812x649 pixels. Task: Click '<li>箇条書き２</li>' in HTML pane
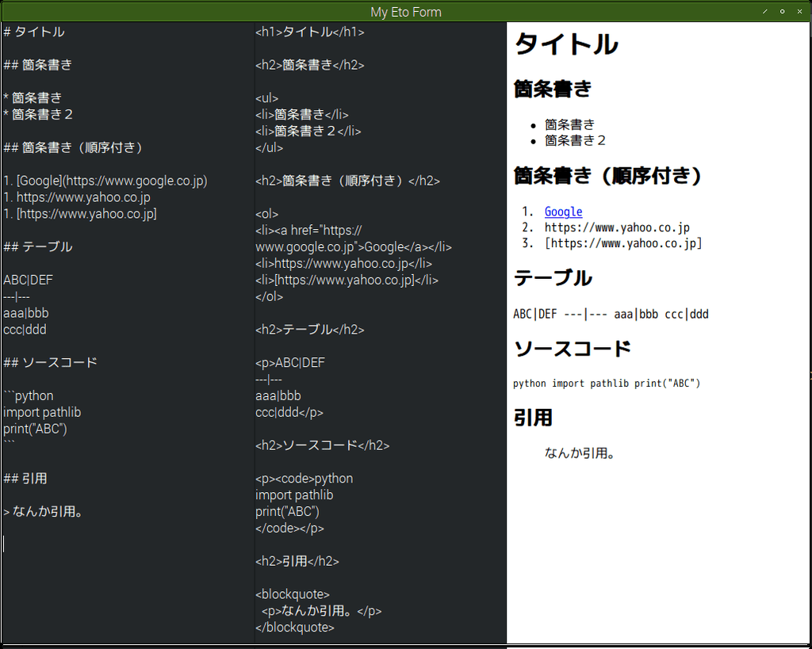point(308,132)
